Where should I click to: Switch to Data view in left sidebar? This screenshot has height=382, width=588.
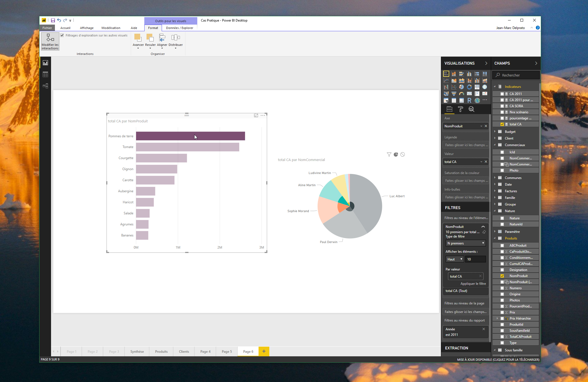tap(45, 74)
